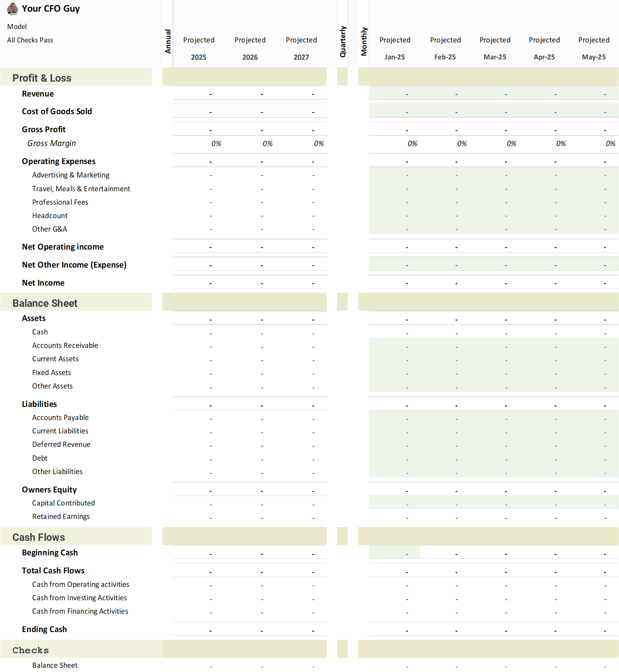Select Travel, Meals & Entertainment label
The width and height of the screenshot is (619, 672).
pos(81,189)
